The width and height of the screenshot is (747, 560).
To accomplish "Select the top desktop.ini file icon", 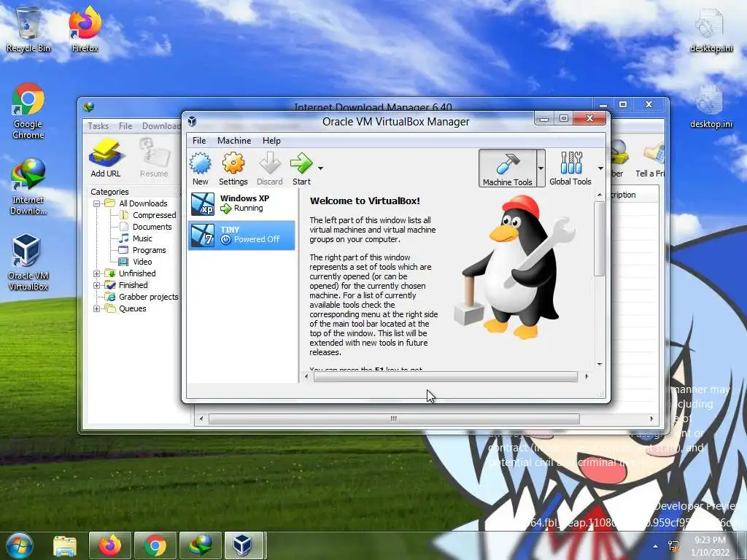I will click(x=711, y=31).
